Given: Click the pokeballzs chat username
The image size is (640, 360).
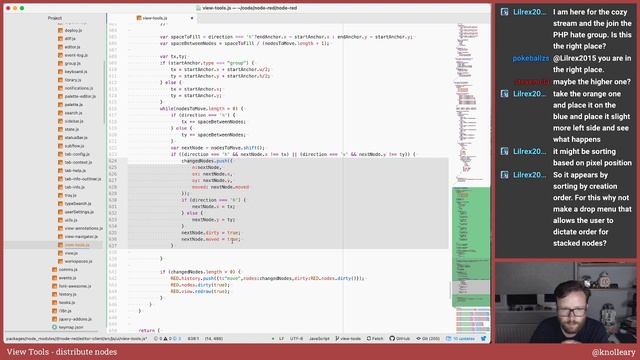Looking at the screenshot, I should pos(531,58).
